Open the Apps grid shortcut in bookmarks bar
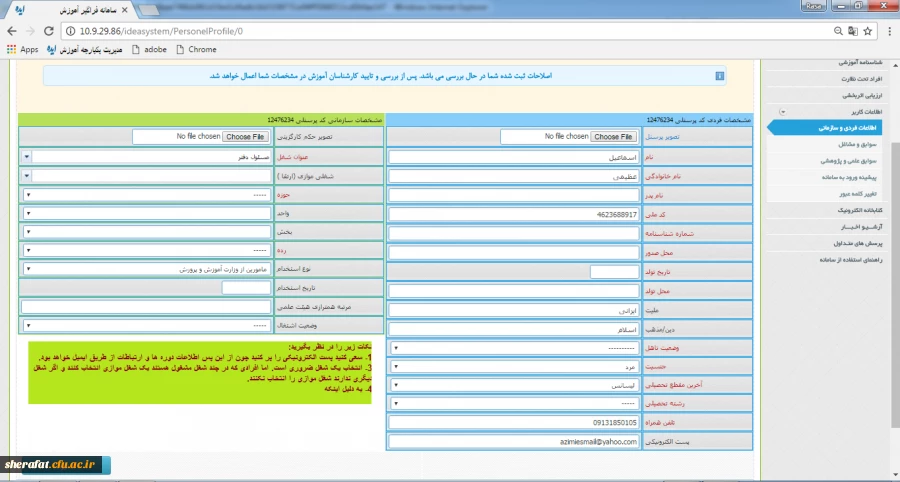 pyautogui.click(x=22, y=49)
